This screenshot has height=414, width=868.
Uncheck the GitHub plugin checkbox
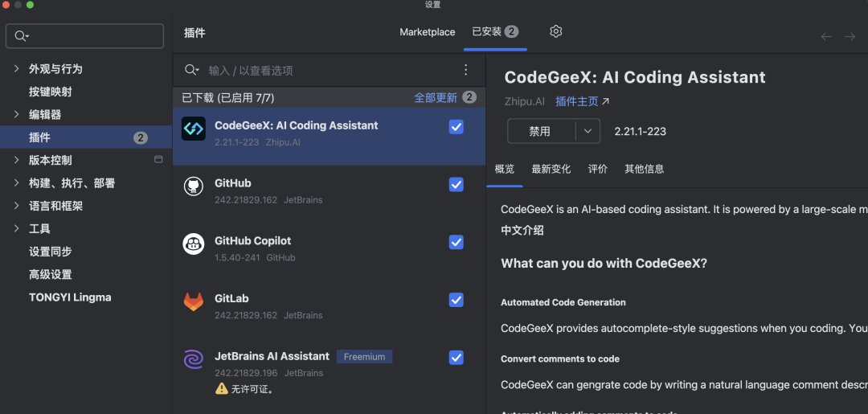click(x=457, y=184)
